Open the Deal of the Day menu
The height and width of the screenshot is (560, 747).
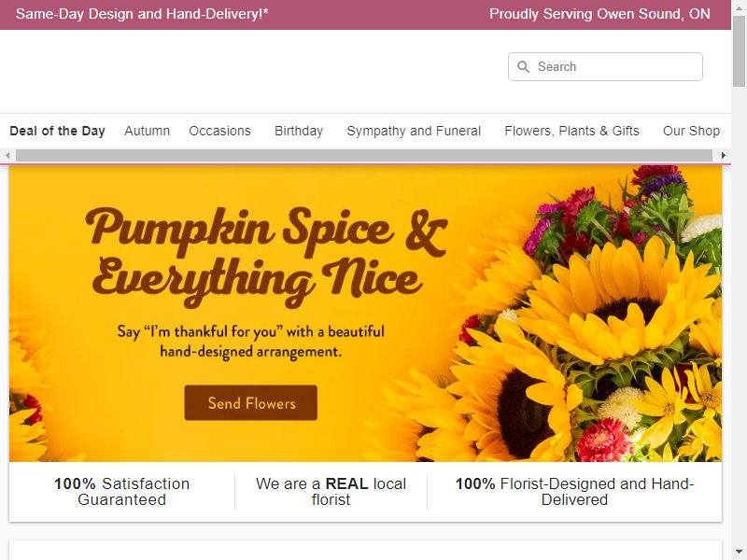(x=57, y=131)
